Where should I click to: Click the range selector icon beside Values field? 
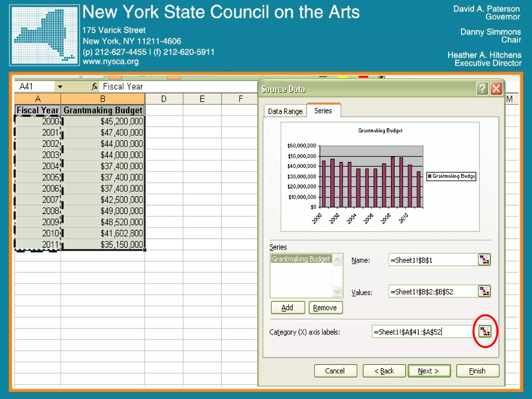(x=484, y=291)
